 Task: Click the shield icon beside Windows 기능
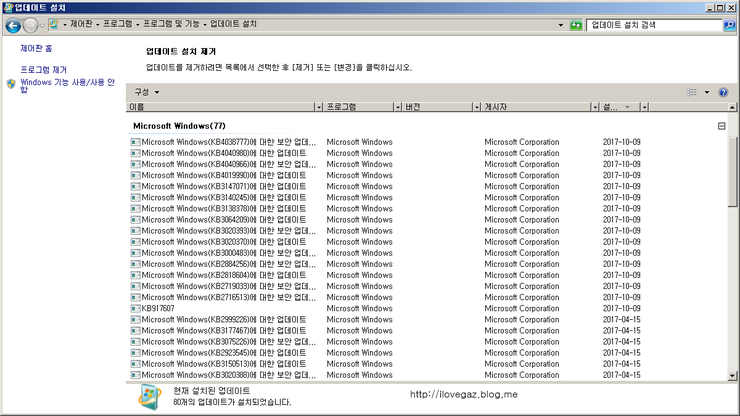coord(11,84)
